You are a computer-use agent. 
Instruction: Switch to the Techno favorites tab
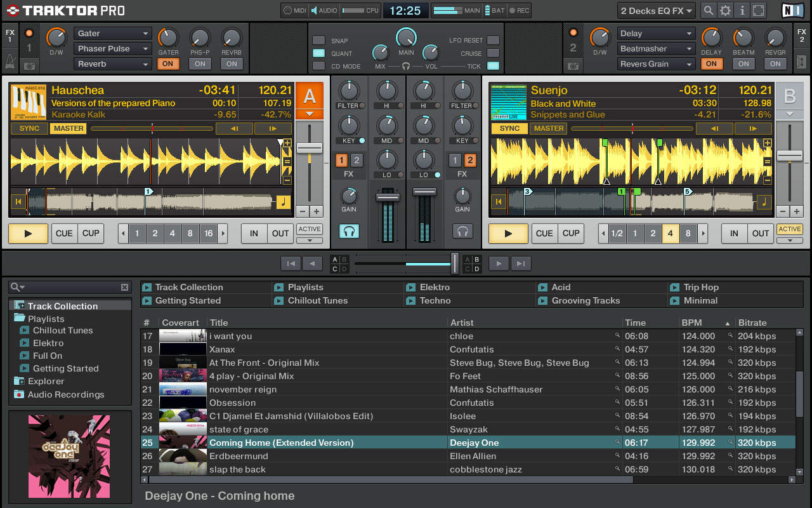(435, 300)
